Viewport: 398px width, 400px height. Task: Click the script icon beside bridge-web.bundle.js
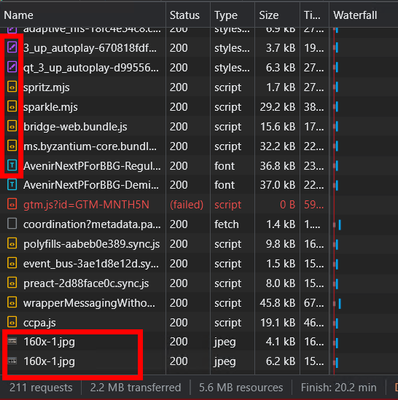click(12, 127)
